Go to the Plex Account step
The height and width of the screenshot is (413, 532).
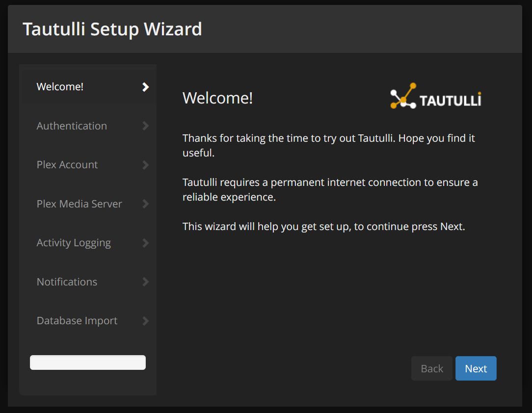[x=67, y=165]
